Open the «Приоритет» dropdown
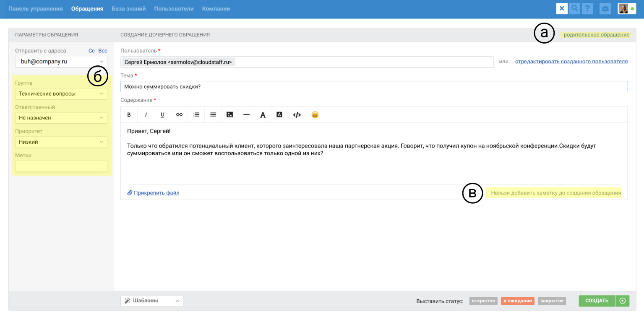This screenshot has height=319, width=644. [x=61, y=142]
